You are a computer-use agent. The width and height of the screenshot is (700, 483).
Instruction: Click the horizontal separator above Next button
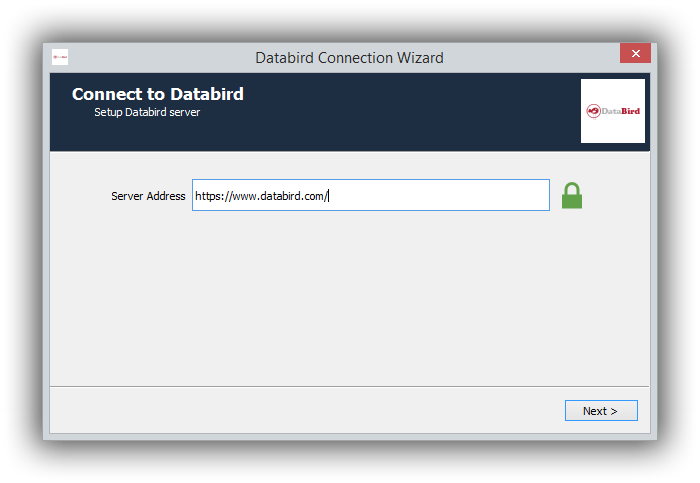point(350,386)
